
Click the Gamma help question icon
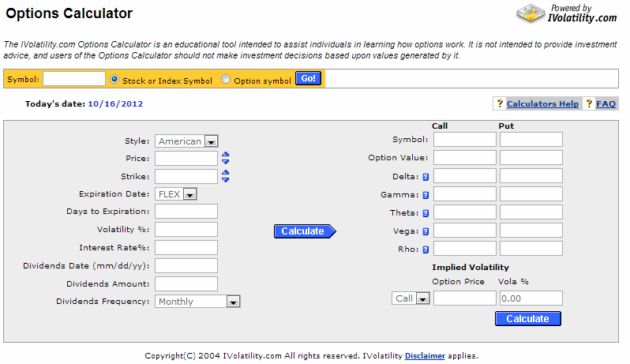pyautogui.click(x=426, y=194)
